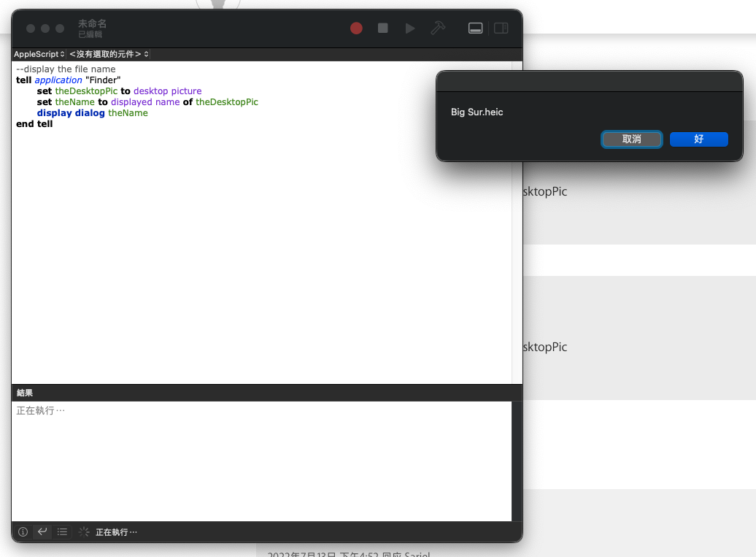Viewport: 756px width, 557px height.
Task: Click the Run script play button
Action: click(410, 28)
